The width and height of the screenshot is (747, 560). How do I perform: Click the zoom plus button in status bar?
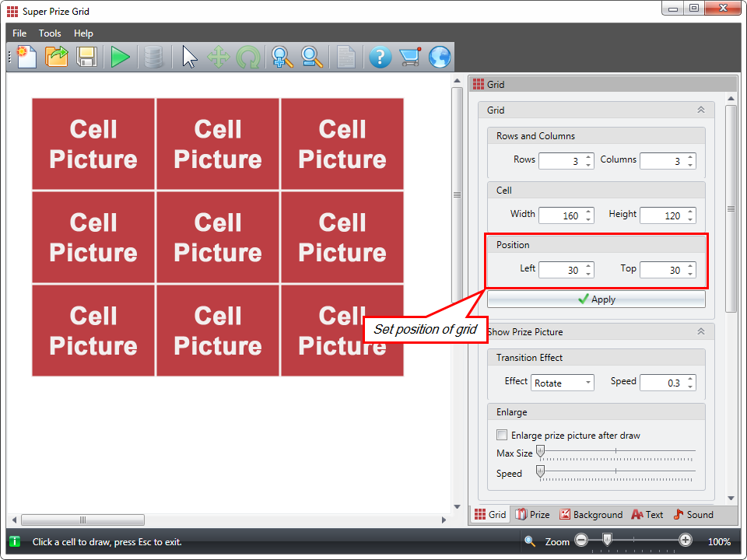tap(685, 541)
